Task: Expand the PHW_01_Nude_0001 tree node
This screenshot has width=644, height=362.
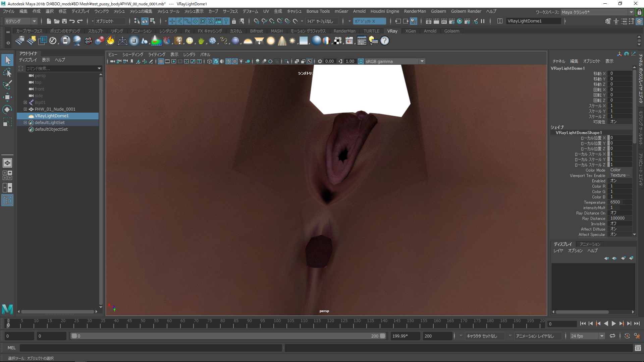Action: pos(25,109)
